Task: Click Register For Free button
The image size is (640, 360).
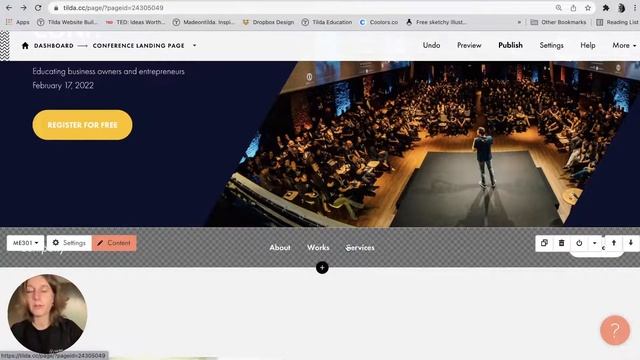Action: pos(82,125)
